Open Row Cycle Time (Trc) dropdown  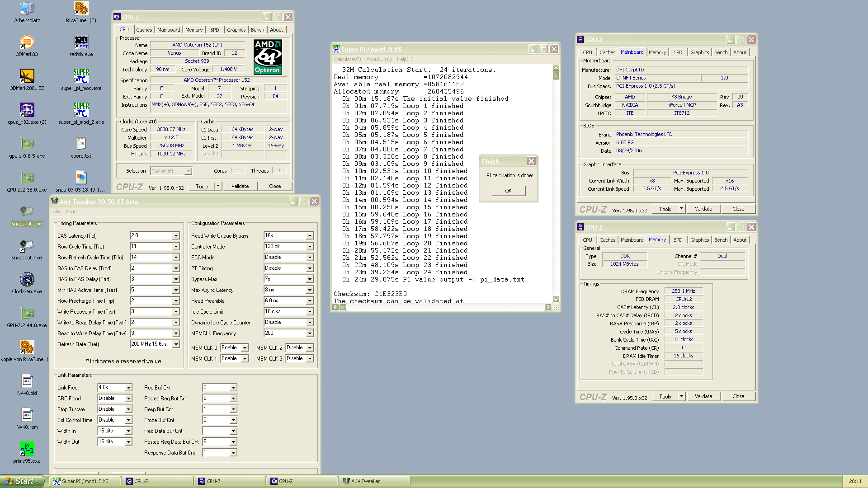coord(176,247)
